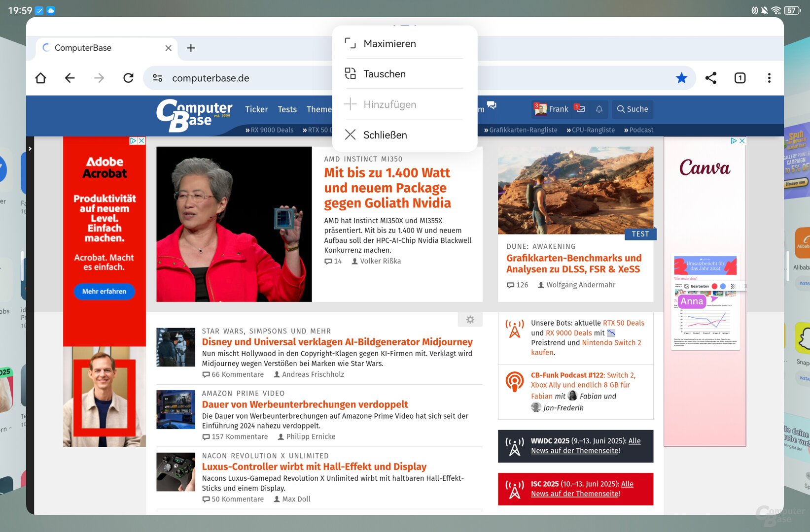Open WWDC 2025 Themenseite banner
Screen dimensions: 810x532
[575, 446]
